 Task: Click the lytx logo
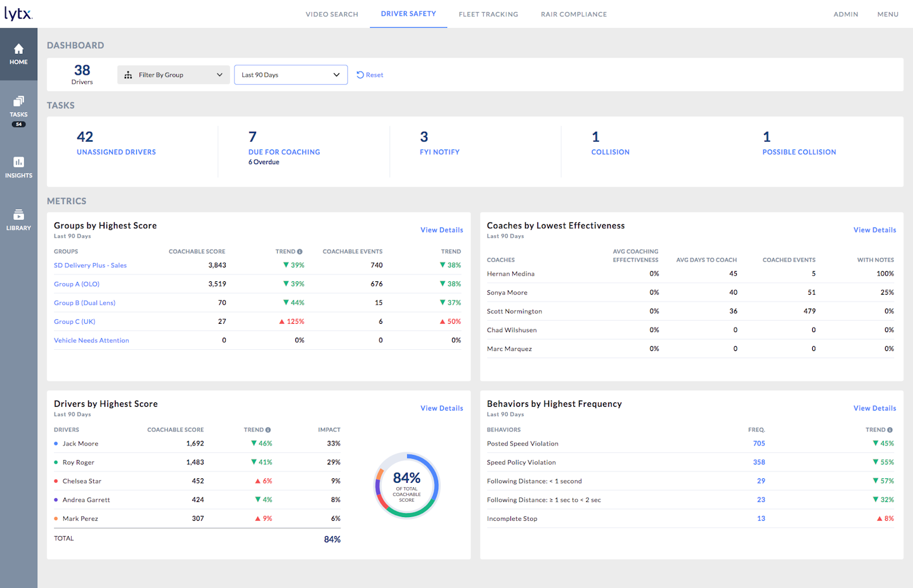click(18, 13)
